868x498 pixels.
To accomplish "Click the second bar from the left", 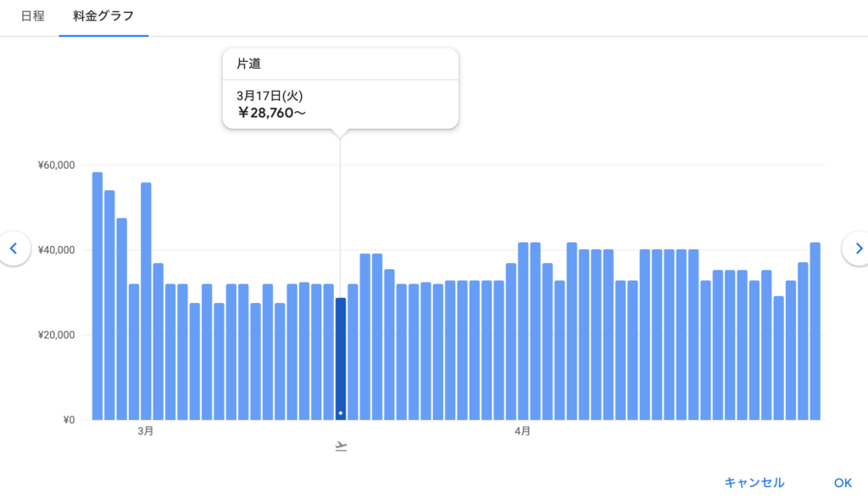I will pos(109,305).
